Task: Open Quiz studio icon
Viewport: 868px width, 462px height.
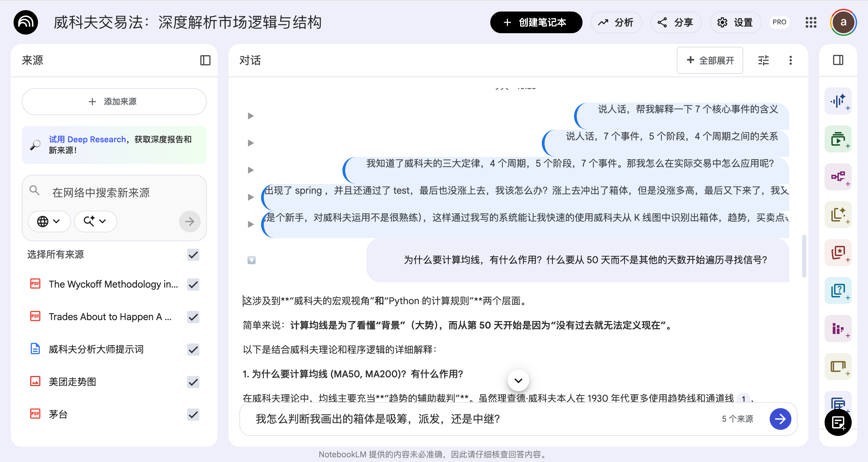Action: tap(838, 290)
